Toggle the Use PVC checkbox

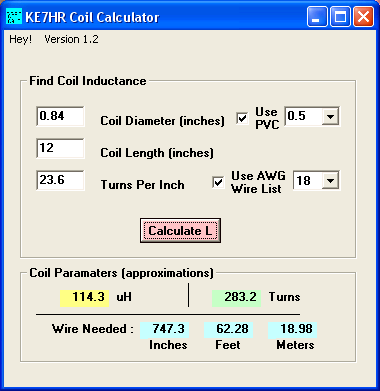click(x=242, y=118)
